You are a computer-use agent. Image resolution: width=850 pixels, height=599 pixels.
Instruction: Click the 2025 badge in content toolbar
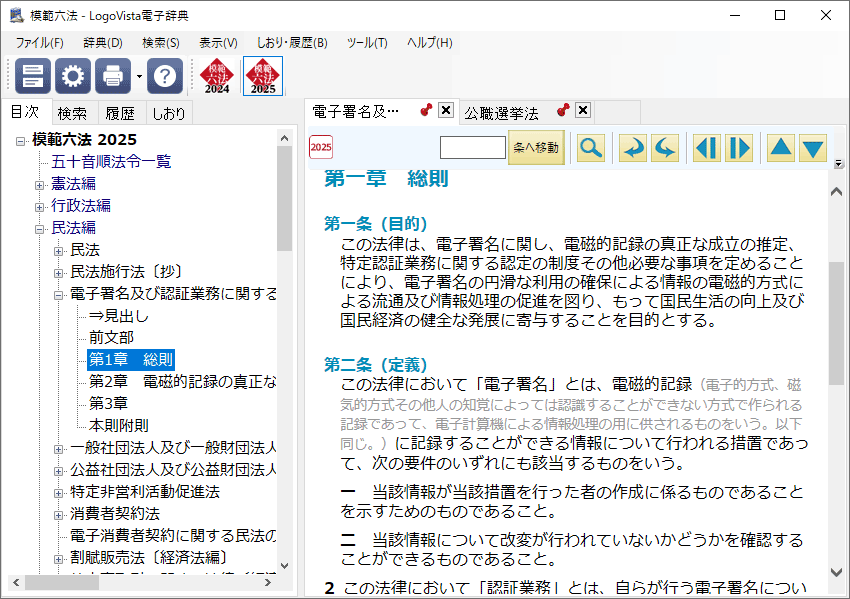321,147
